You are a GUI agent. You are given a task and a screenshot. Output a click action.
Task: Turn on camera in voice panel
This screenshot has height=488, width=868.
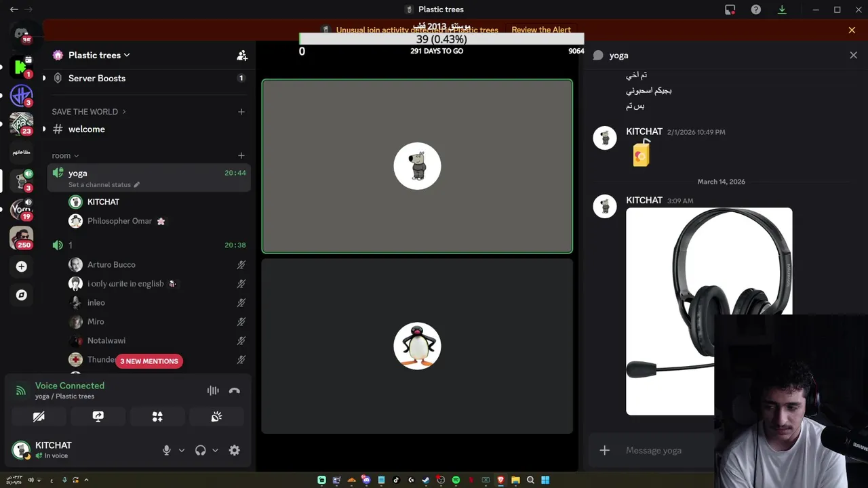39,417
